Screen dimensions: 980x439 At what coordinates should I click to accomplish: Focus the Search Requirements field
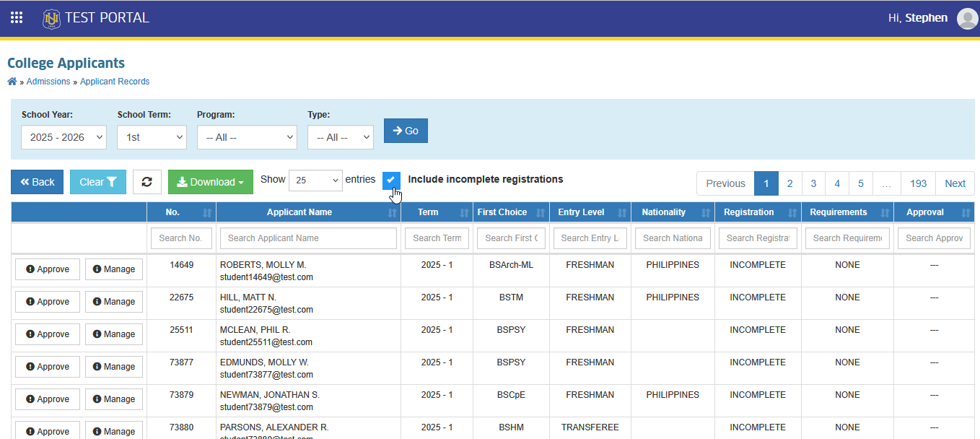(847, 238)
